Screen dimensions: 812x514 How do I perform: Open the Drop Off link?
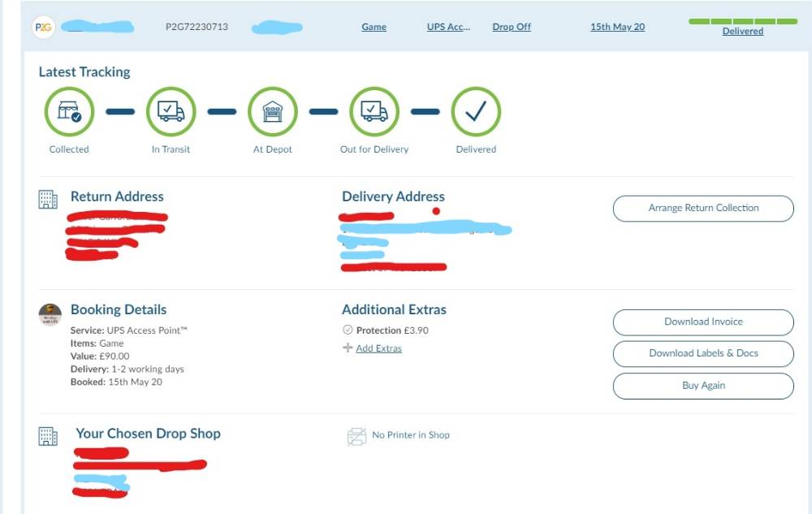point(512,27)
